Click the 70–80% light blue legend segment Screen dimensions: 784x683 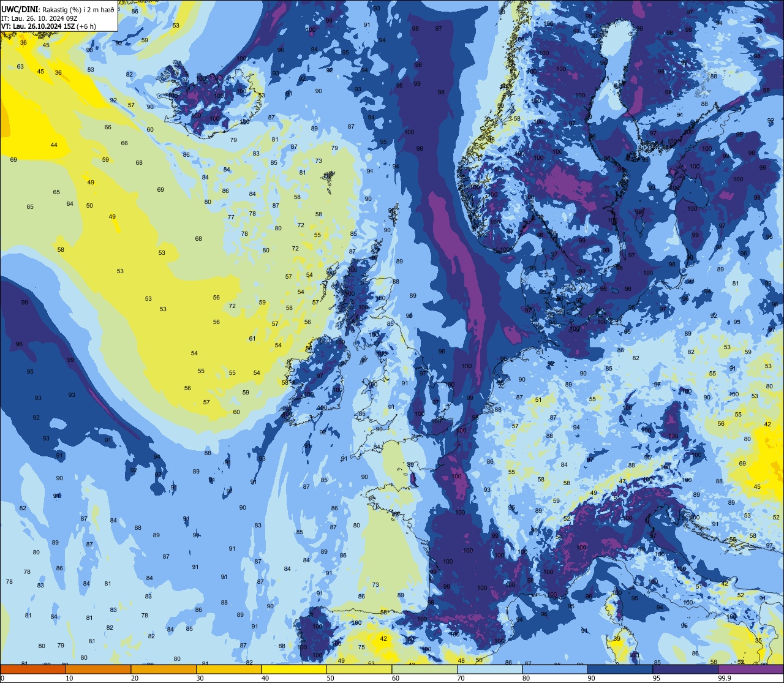pyautogui.click(x=489, y=669)
